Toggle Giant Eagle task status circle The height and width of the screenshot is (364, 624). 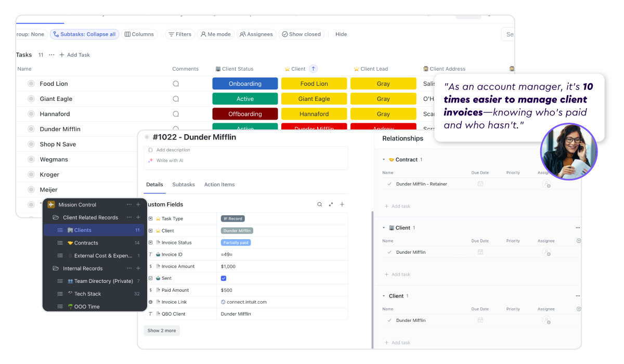31,99
